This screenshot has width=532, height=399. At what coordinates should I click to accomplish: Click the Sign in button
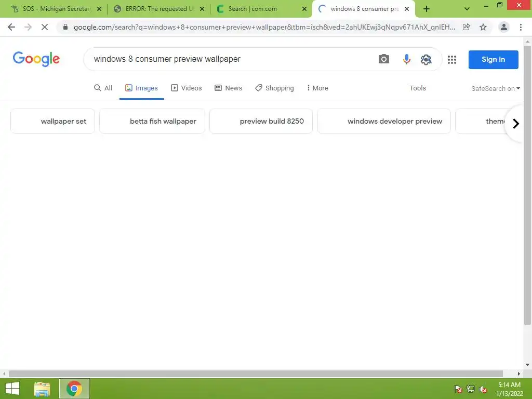[494, 60]
